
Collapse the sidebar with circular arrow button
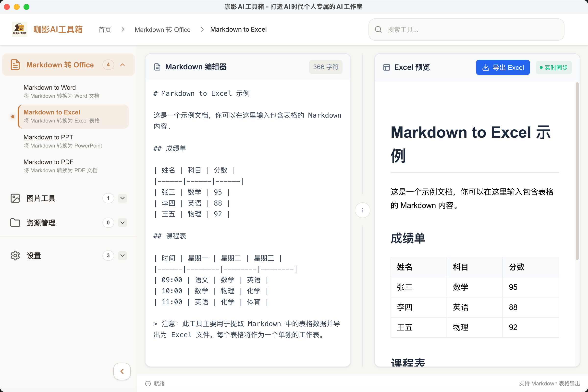(122, 371)
